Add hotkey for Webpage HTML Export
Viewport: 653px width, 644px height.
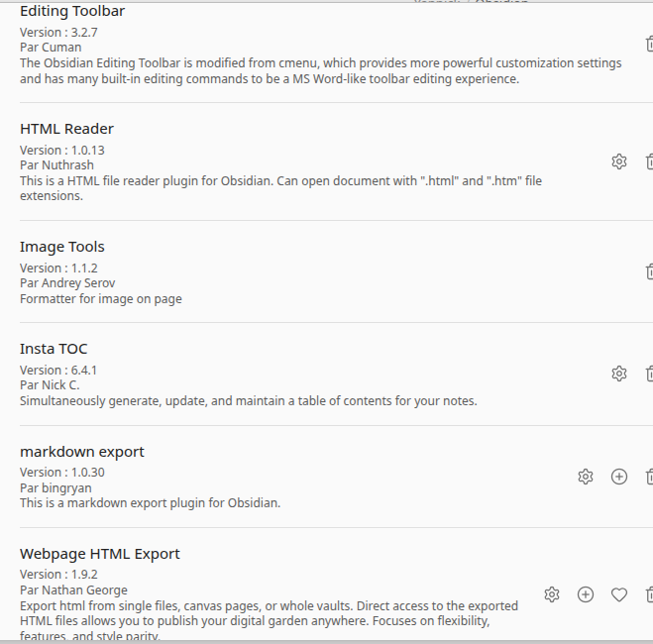[x=586, y=594]
